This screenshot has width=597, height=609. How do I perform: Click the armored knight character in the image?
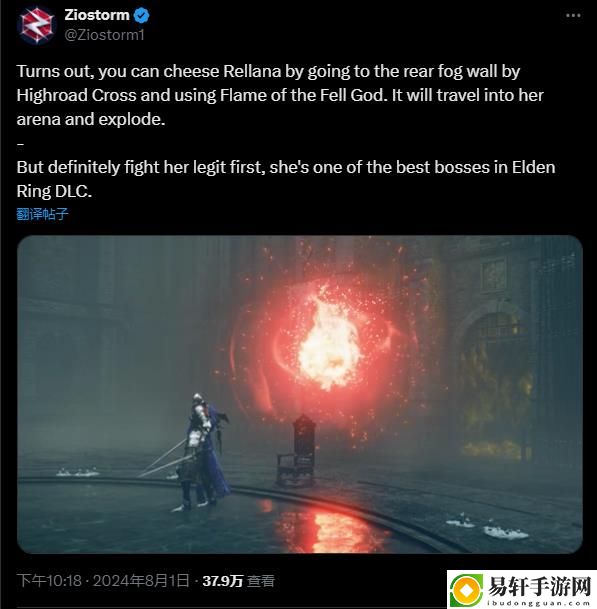tap(204, 452)
